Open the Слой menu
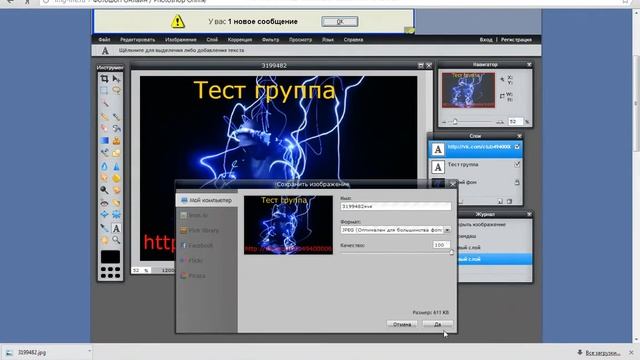The height and width of the screenshot is (360, 640). [212, 40]
